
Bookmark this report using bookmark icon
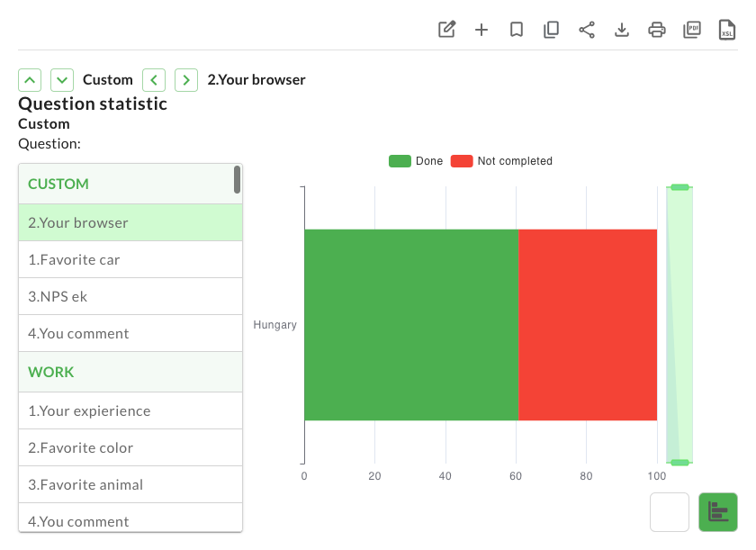517,30
